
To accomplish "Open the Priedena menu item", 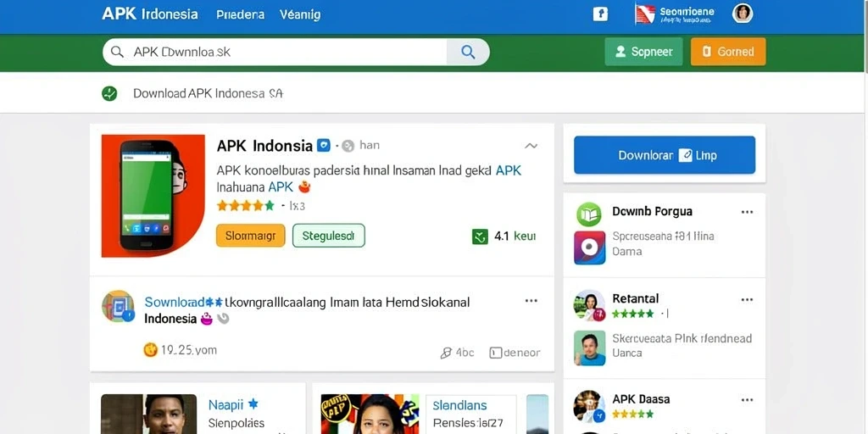I will coord(240,14).
